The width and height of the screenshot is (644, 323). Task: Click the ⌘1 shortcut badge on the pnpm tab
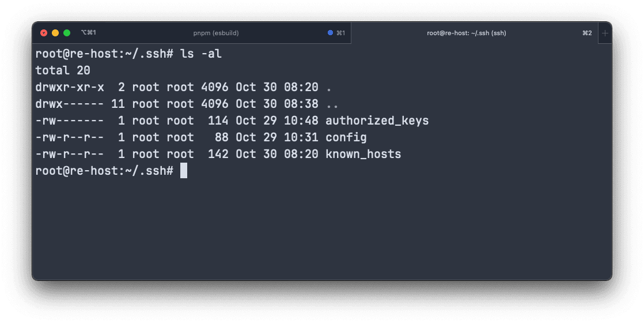pos(341,33)
